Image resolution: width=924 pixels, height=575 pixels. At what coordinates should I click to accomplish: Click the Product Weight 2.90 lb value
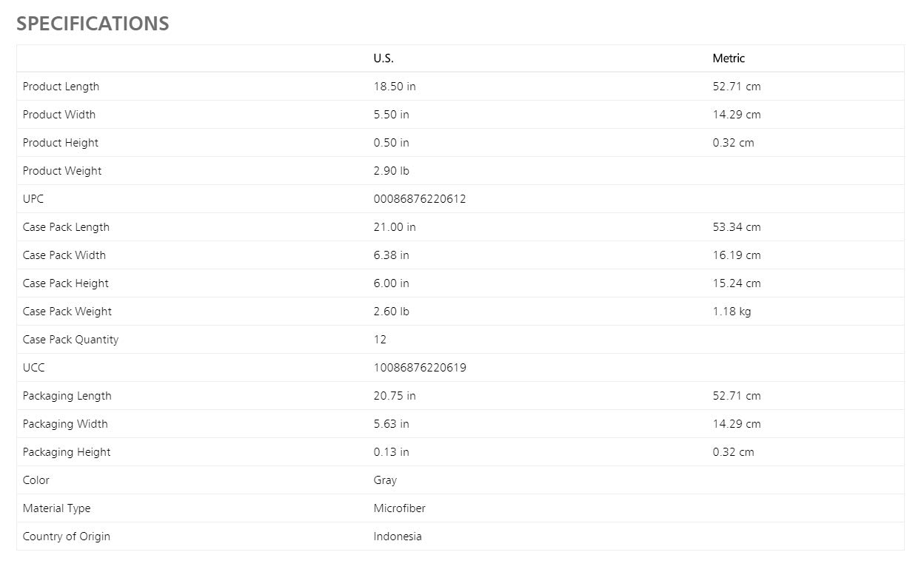point(391,171)
